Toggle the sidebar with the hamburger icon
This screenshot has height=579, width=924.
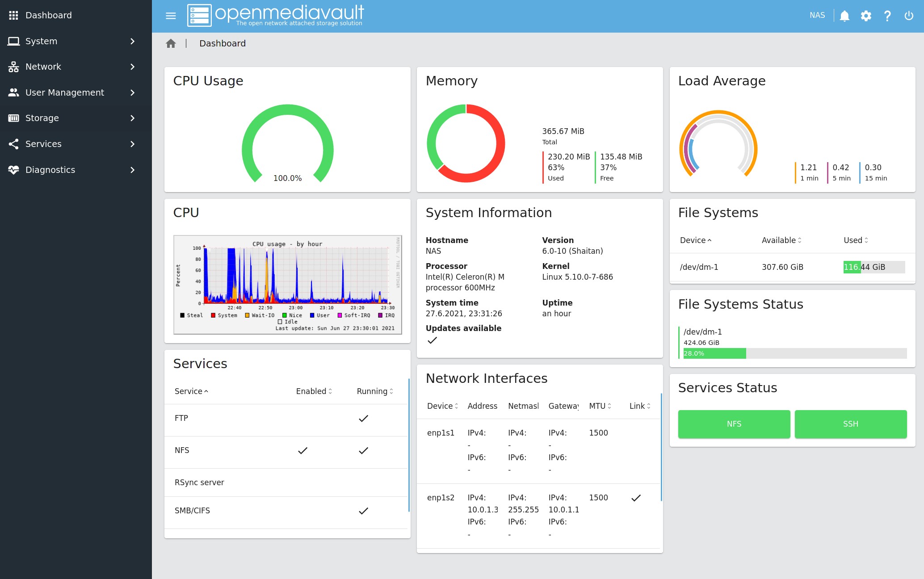(x=170, y=15)
